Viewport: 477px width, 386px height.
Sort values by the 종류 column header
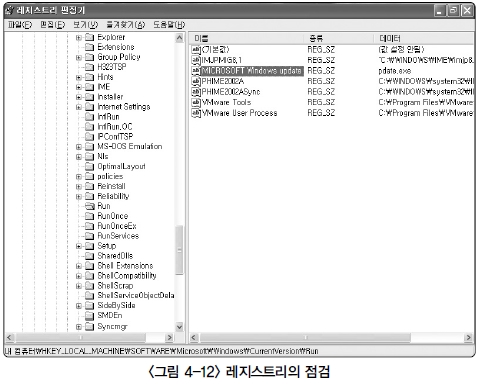click(339, 38)
